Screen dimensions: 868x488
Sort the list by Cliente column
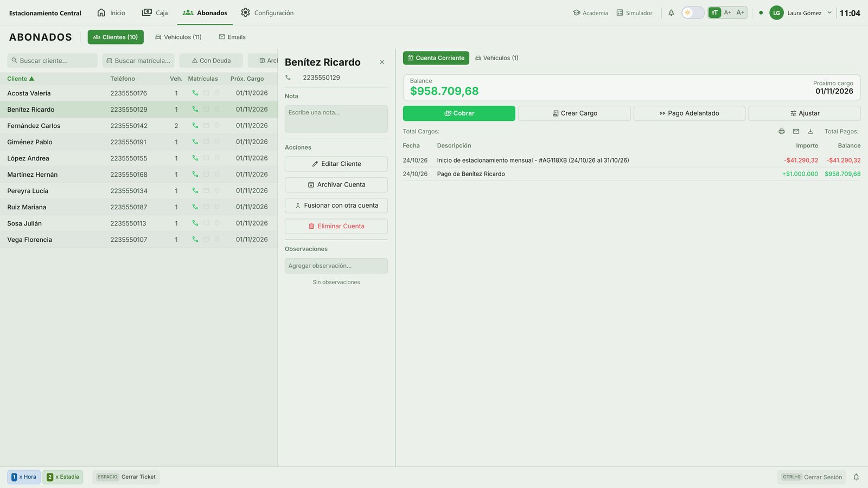click(x=21, y=79)
